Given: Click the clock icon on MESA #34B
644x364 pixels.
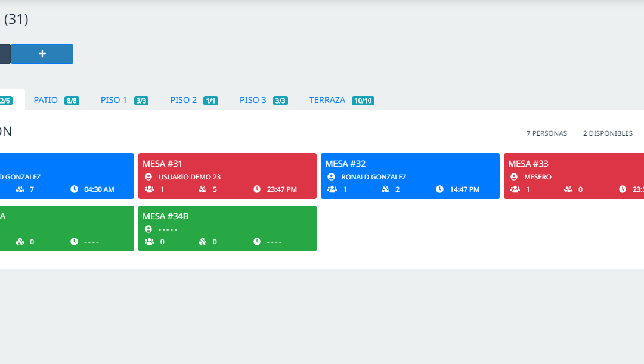Looking at the screenshot, I should [257, 242].
